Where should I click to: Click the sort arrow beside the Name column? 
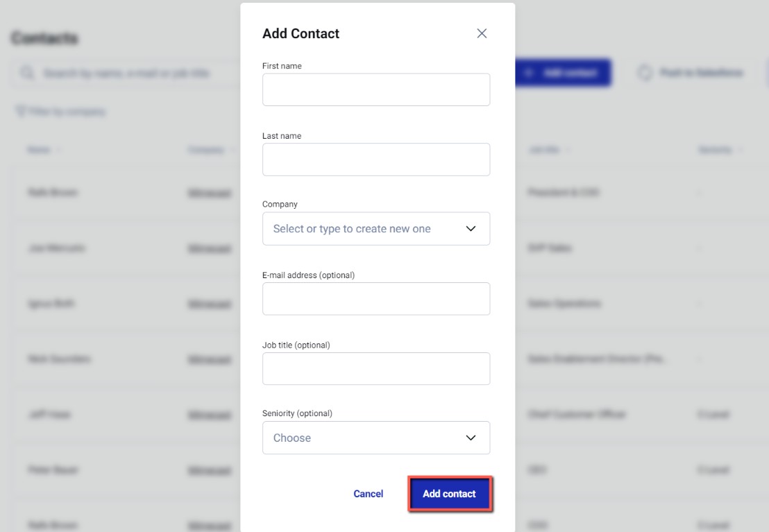58,149
